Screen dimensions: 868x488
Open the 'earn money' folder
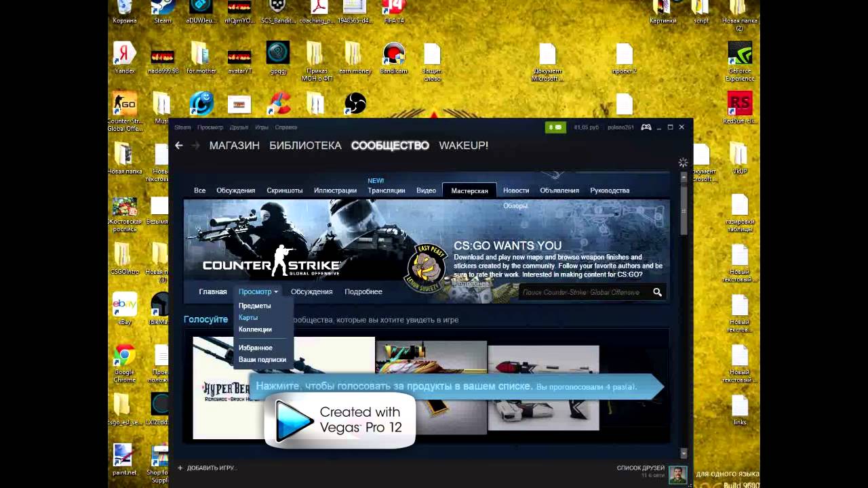click(x=354, y=58)
